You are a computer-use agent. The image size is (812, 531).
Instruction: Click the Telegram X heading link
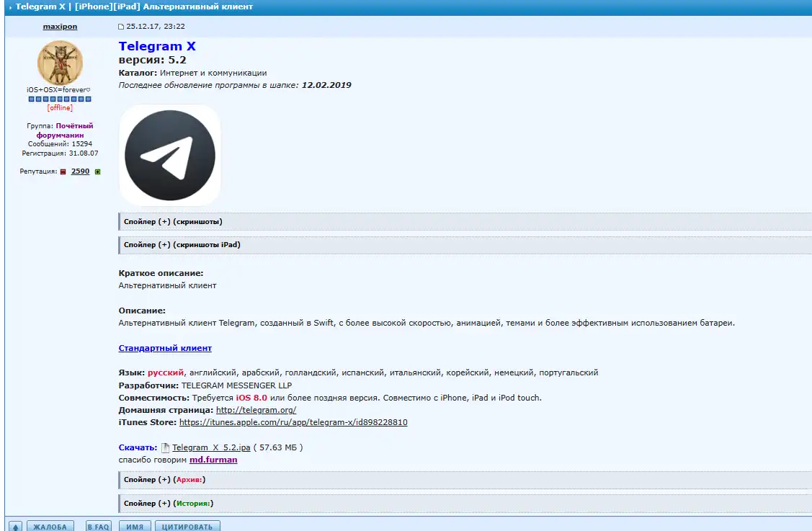point(157,46)
